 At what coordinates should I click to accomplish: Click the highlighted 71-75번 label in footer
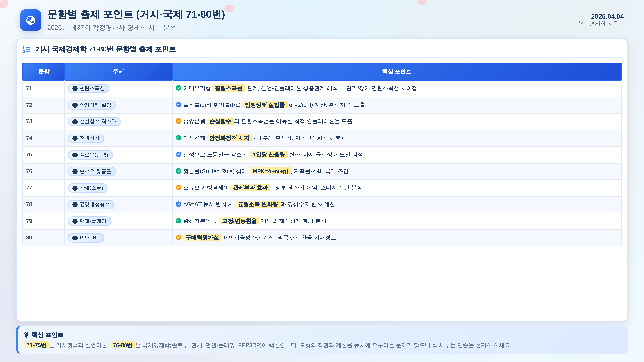(x=36, y=345)
